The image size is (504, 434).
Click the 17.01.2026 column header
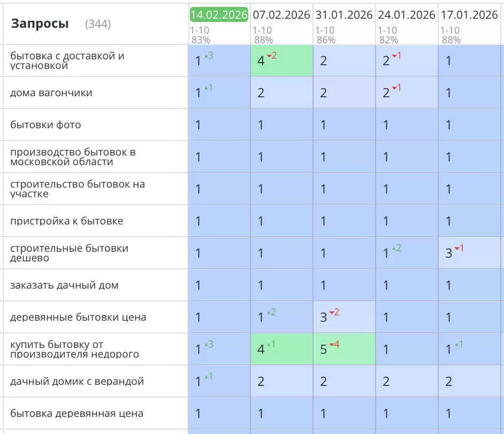469,14
